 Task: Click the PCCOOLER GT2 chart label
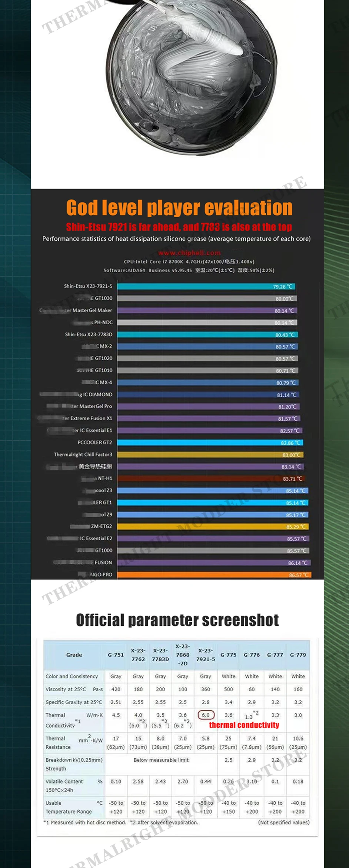click(x=94, y=442)
